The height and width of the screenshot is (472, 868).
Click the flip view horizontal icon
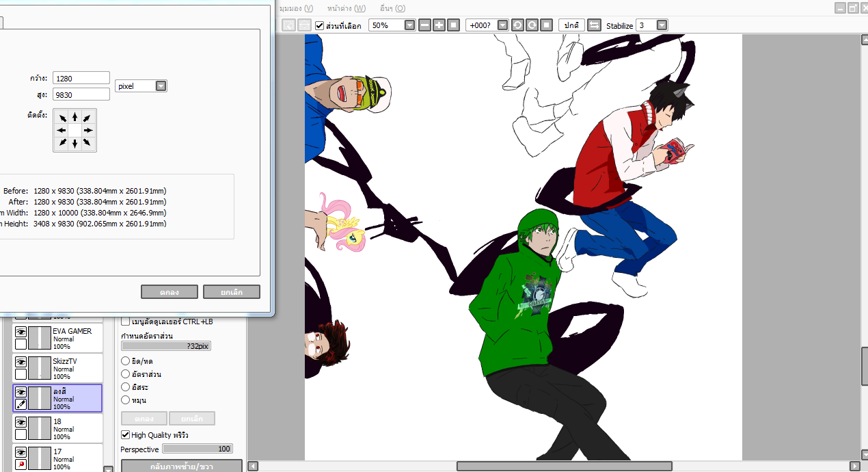(594, 25)
